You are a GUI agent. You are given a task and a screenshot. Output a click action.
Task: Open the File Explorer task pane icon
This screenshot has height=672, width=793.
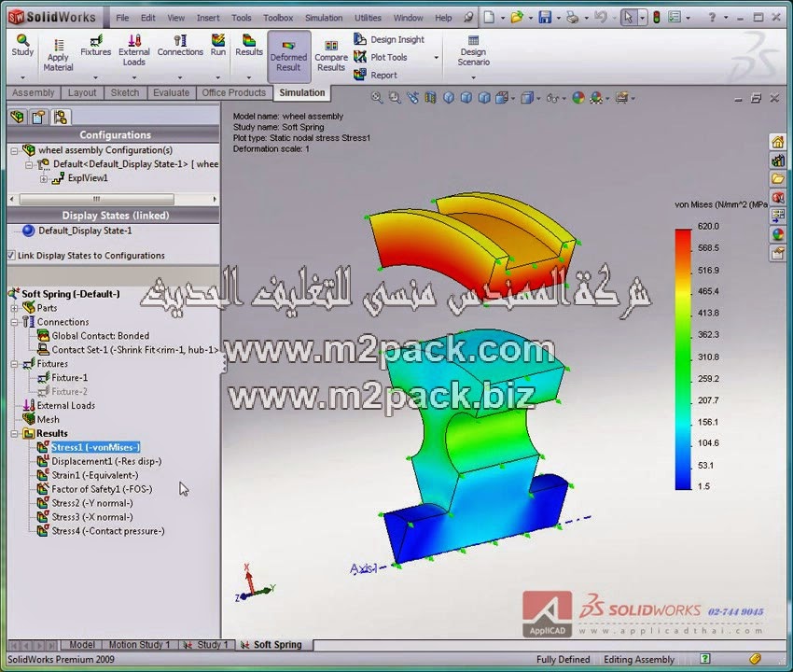778,178
